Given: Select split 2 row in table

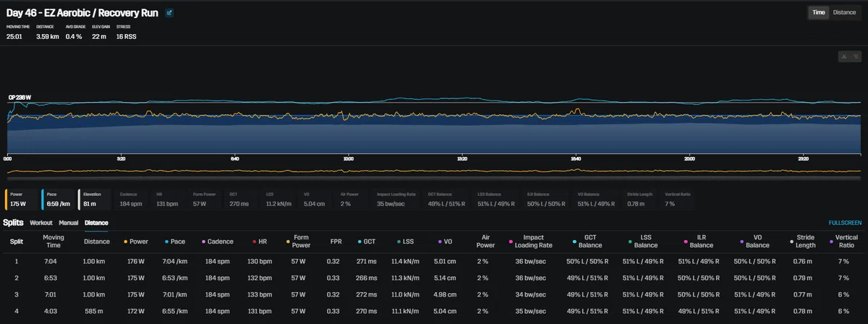Looking at the screenshot, I should pyautogui.click(x=434, y=277).
